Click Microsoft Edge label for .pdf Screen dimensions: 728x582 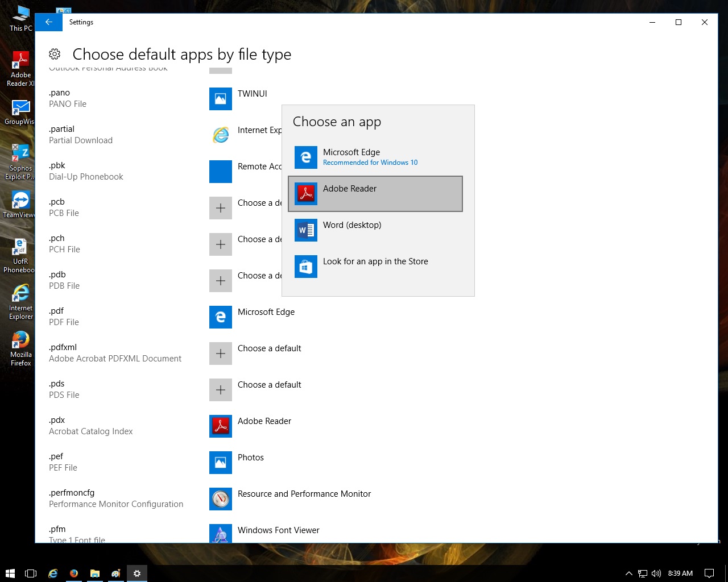pos(266,312)
